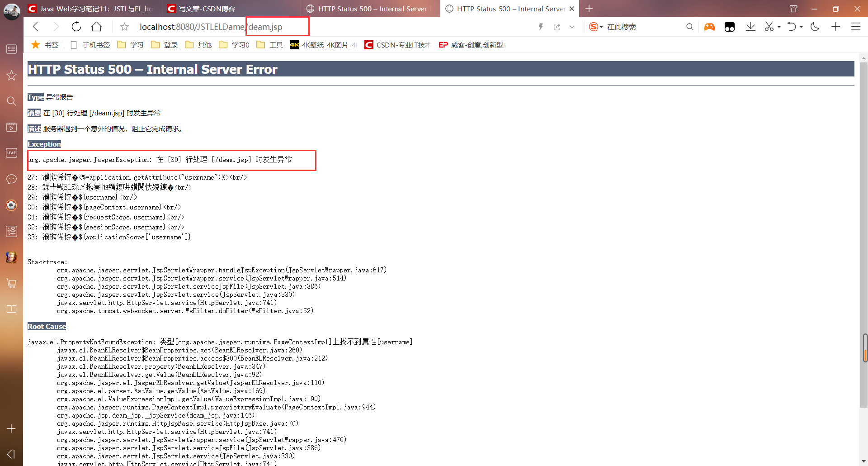Viewport: 868px width, 466px height.
Task: Open the LIVE sidebar icon
Action: point(12,153)
